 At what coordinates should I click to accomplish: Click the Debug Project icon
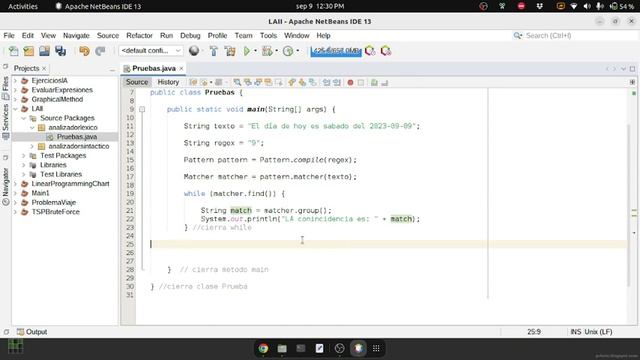click(x=267, y=51)
